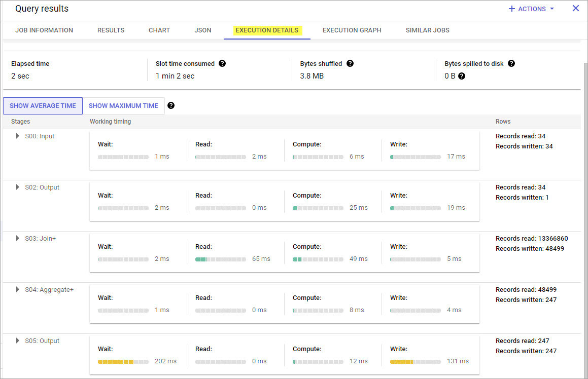Click the Bytes shuffled help icon
Viewport: 588px width, 379px height.
(350, 63)
